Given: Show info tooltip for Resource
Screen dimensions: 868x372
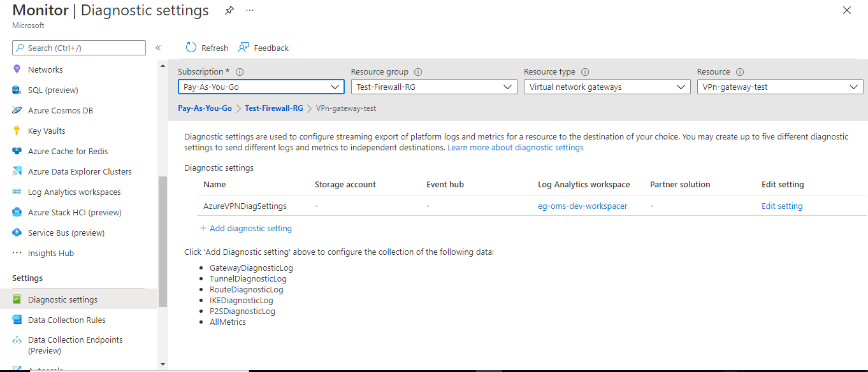Looking at the screenshot, I should click(x=740, y=72).
